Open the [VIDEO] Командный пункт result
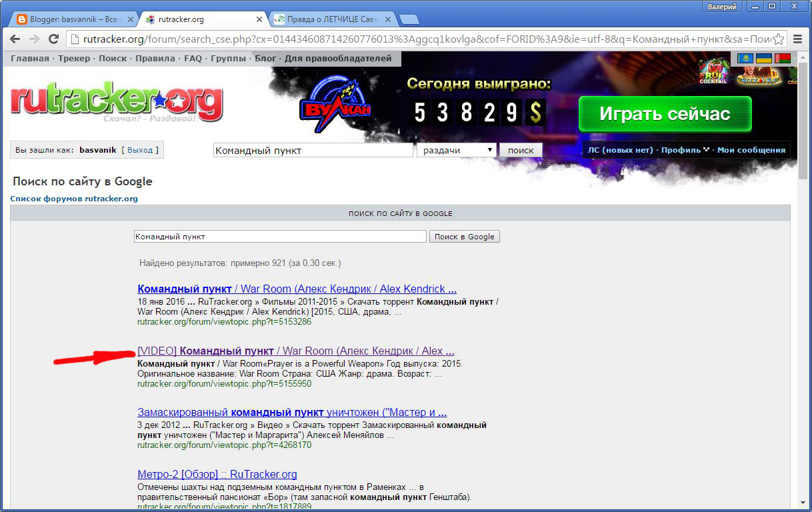This screenshot has width=812, height=512. coord(296,351)
